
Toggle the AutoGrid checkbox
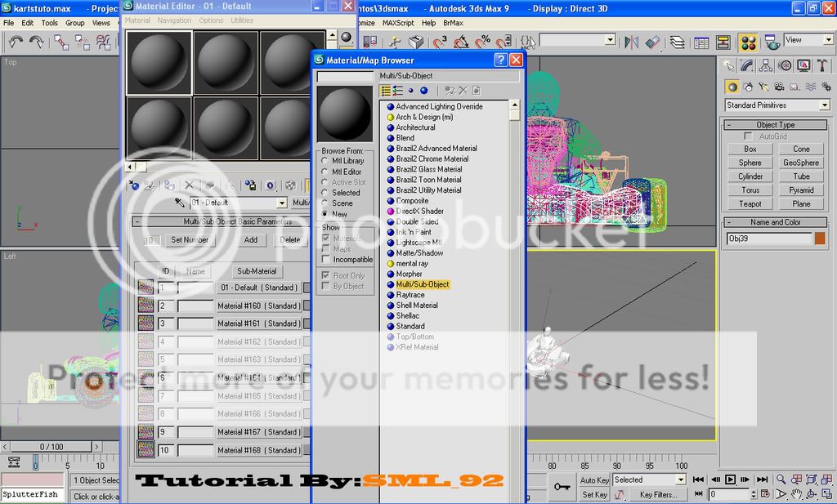pyautogui.click(x=748, y=136)
